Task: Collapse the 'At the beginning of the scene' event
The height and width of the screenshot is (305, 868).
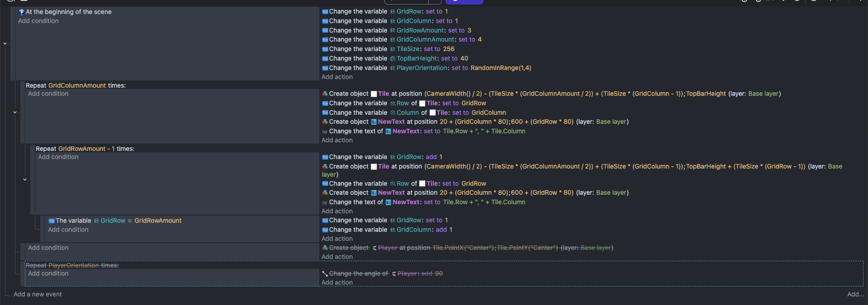Action: (5, 44)
